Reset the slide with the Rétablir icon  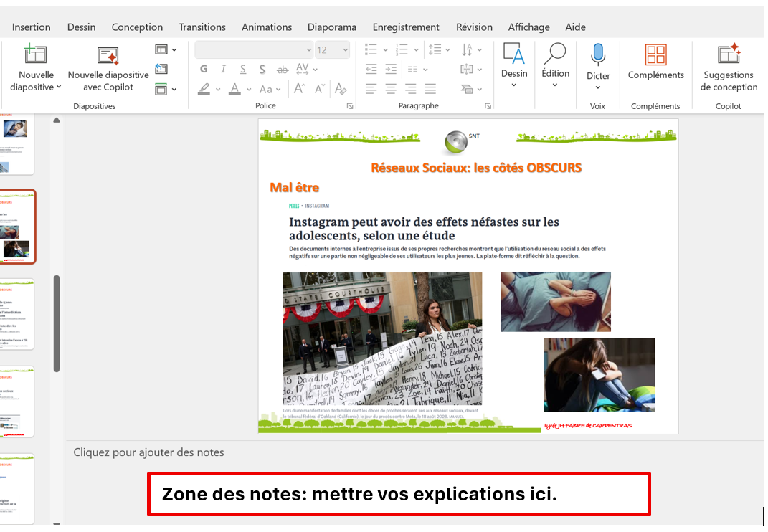[x=161, y=69]
